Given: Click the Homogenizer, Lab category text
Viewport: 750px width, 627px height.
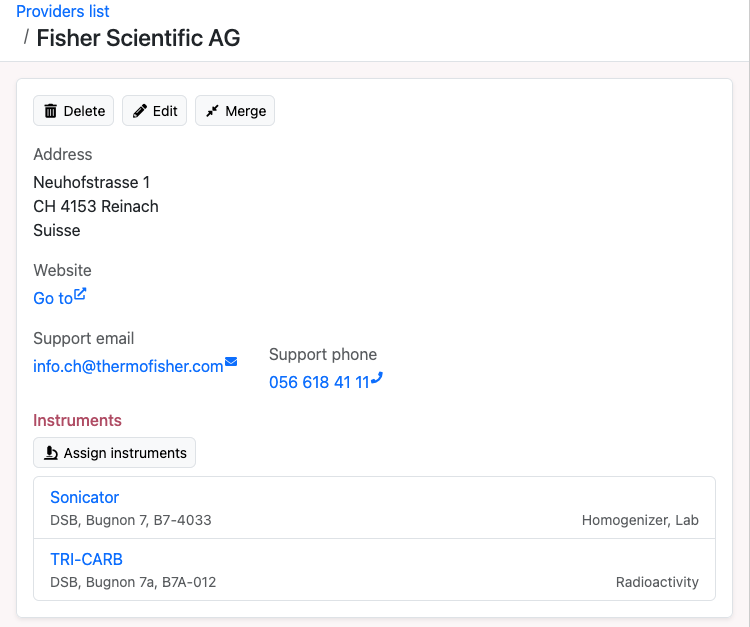Looking at the screenshot, I should [x=640, y=520].
